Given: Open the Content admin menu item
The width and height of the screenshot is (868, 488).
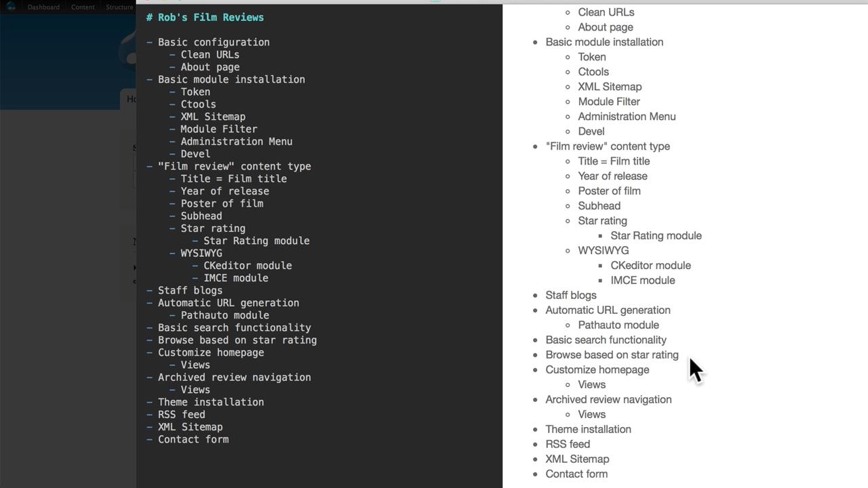Looking at the screenshot, I should [83, 7].
